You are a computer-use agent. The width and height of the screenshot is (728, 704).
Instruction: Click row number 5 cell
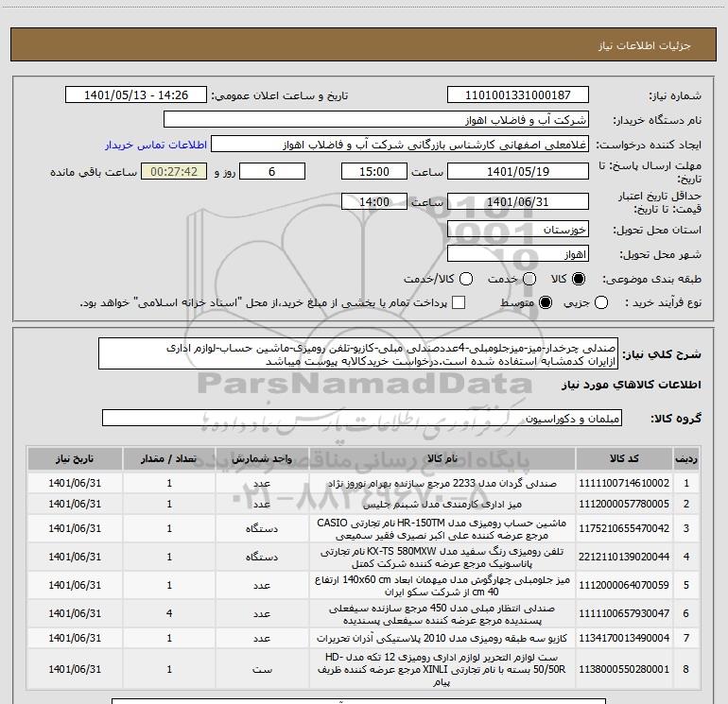click(x=686, y=585)
